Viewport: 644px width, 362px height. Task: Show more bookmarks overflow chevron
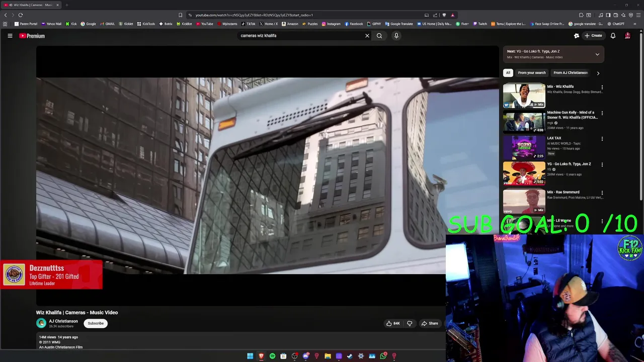pos(635,24)
